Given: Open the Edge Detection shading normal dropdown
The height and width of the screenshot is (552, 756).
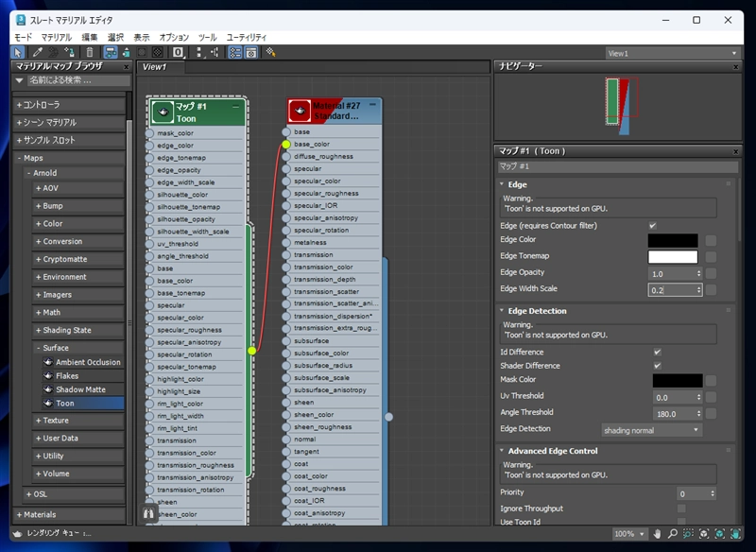Looking at the screenshot, I should pos(651,430).
